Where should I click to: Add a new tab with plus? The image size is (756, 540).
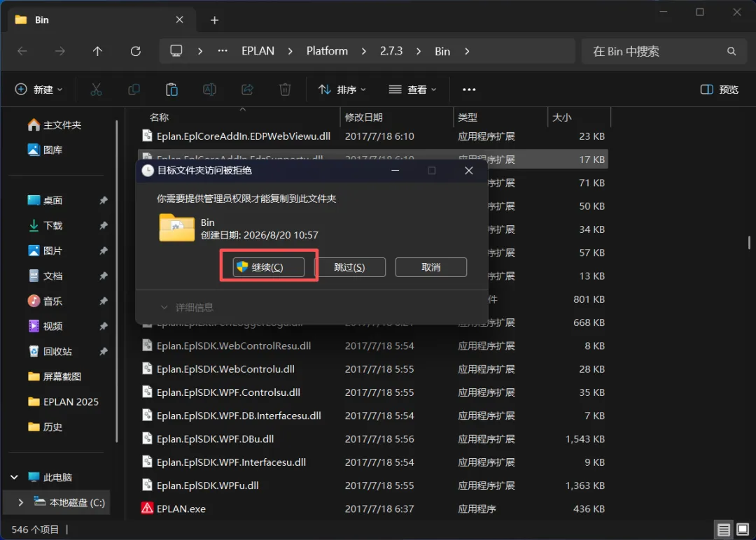215,20
